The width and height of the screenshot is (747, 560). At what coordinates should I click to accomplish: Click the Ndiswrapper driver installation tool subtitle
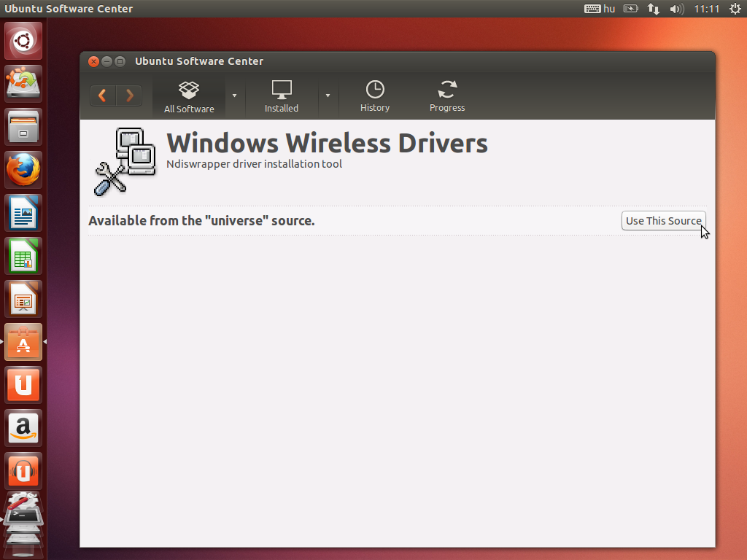coord(254,164)
